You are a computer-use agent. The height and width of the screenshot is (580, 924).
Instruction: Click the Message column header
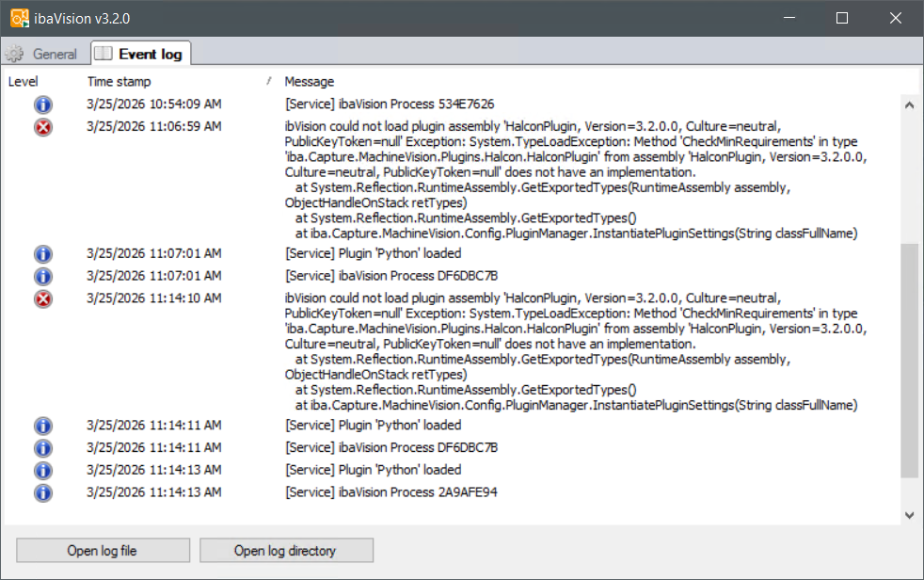click(310, 81)
